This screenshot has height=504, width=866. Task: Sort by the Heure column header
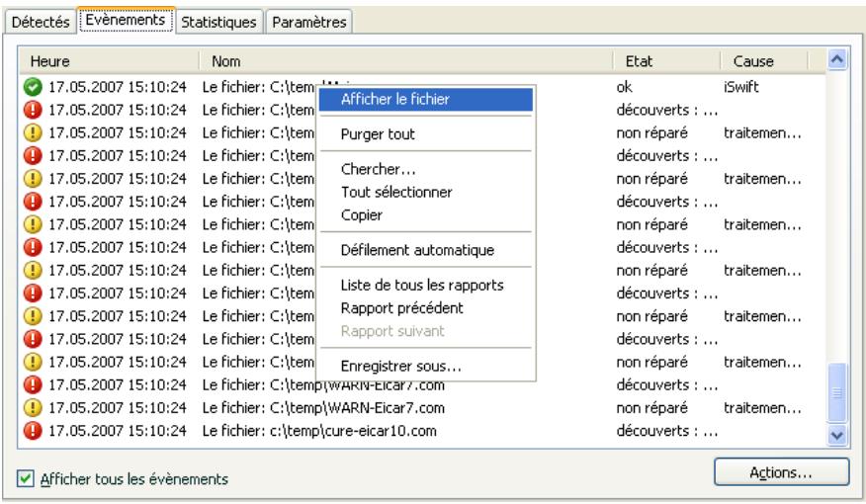point(110,61)
